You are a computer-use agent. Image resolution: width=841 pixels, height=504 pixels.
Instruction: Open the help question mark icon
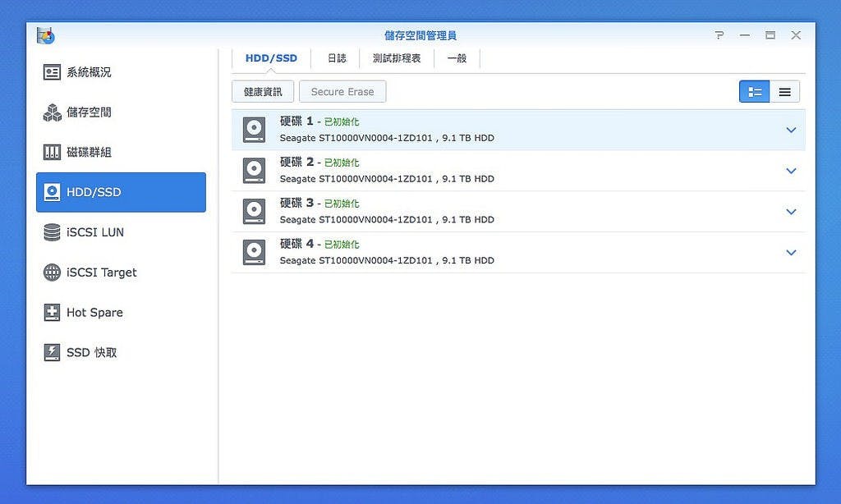pos(719,35)
